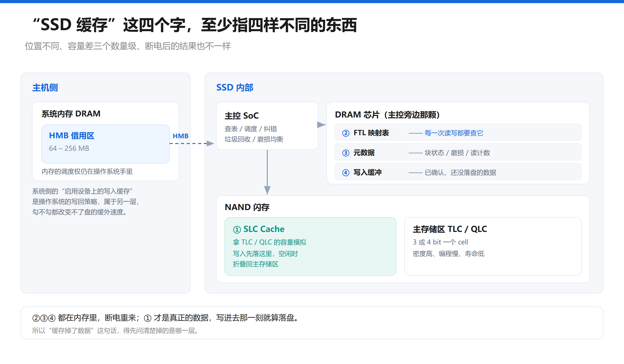The height and width of the screenshot is (364, 624).
Task: Click the blue text 每一次读写都要查它
Action: 454,133
